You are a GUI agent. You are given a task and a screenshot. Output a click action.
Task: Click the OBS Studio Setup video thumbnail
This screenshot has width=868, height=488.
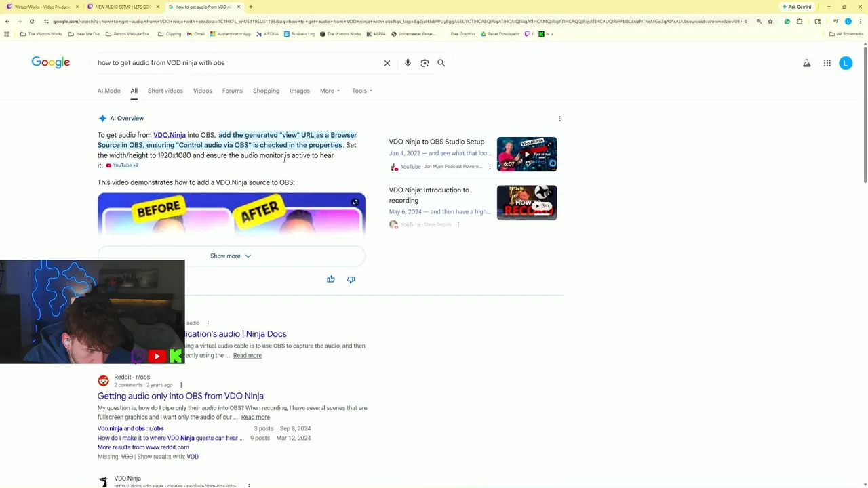[x=527, y=155]
